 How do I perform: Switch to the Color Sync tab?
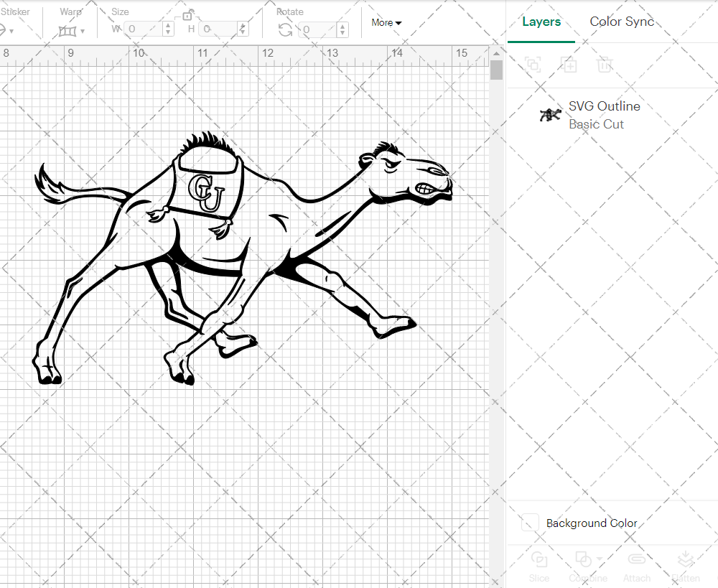point(622,22)
